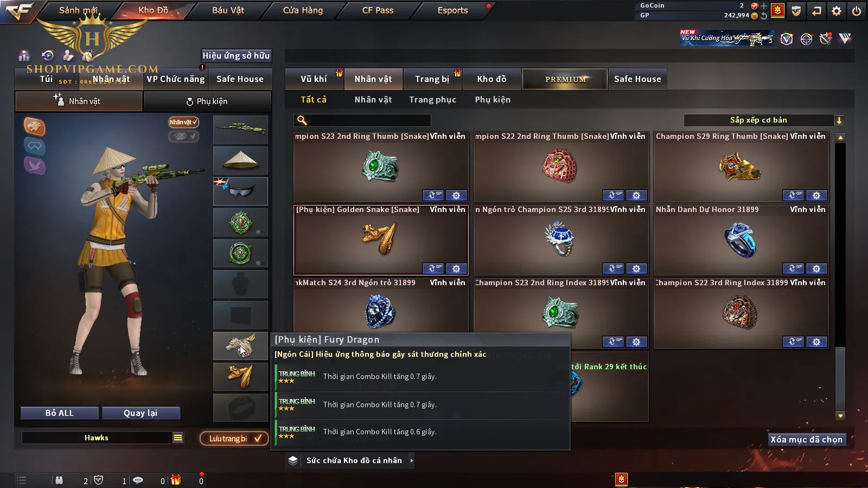Click Xóa mục đã chọn button
The image size is (868, 488).
807,439
